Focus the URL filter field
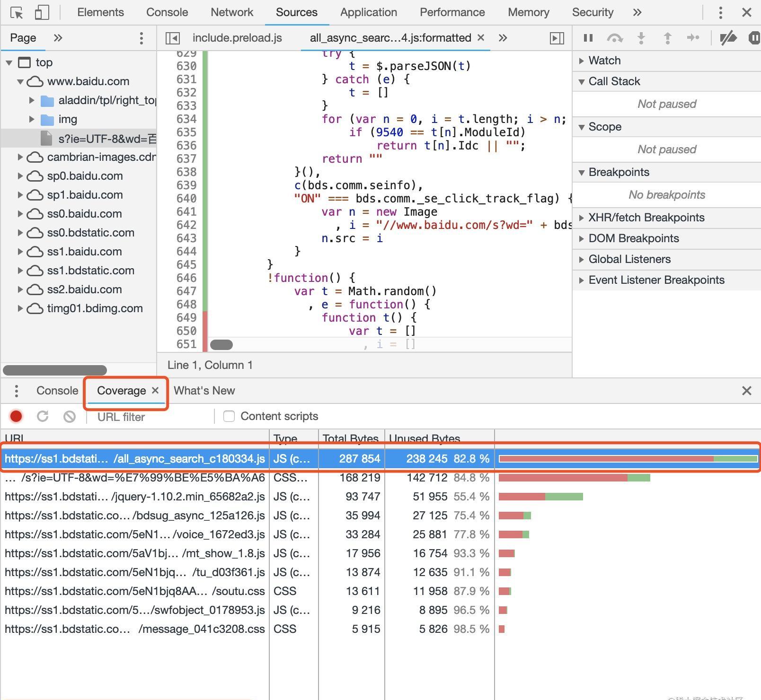 151,417
